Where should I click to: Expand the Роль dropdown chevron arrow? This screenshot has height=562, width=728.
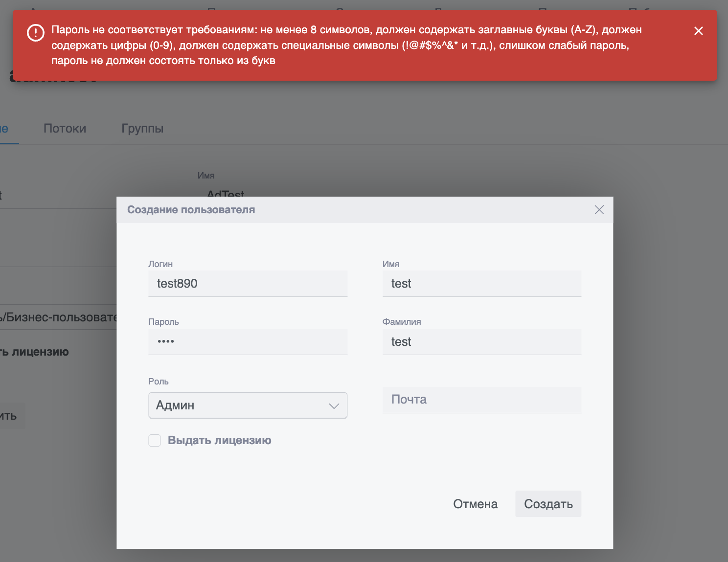(x=334, y=406)
